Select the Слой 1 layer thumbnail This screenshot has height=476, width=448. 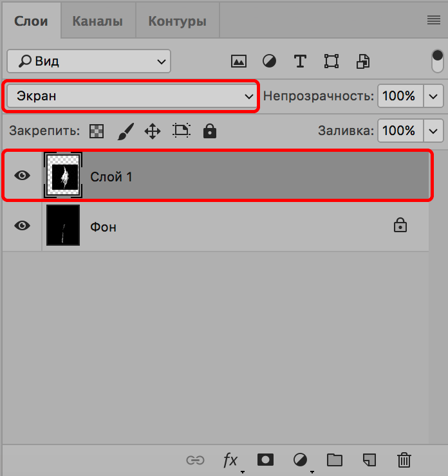63,176
